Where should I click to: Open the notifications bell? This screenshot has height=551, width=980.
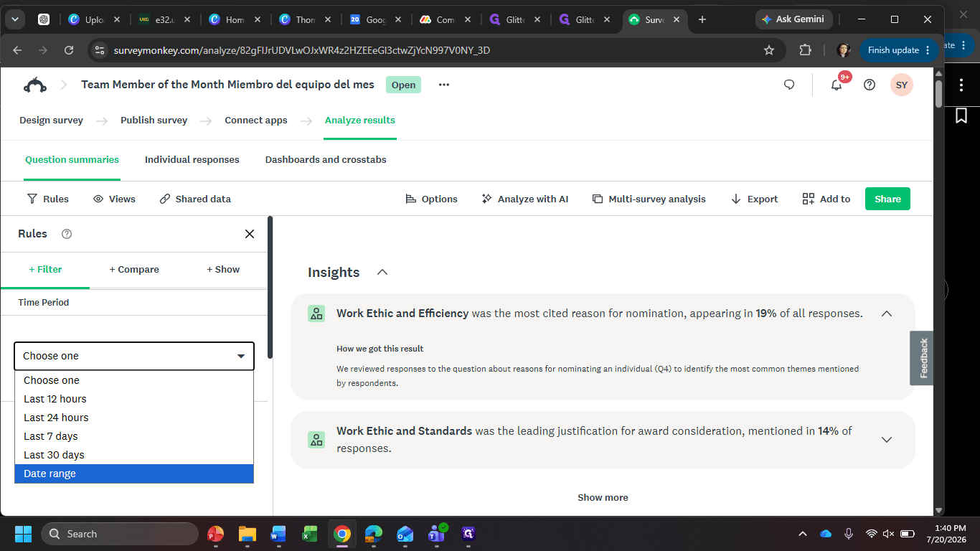pyautogui.click(x=837, y=85)
